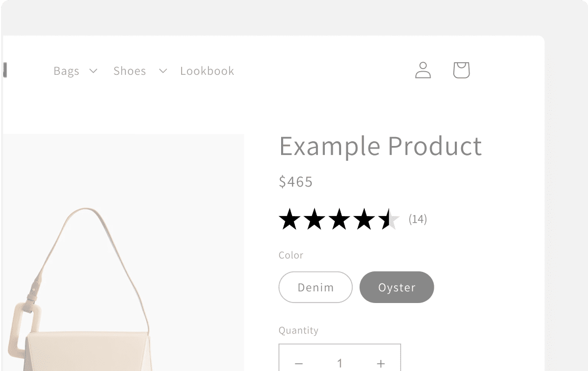Open the shopping bag cart icon

click(x=461, y=70)
